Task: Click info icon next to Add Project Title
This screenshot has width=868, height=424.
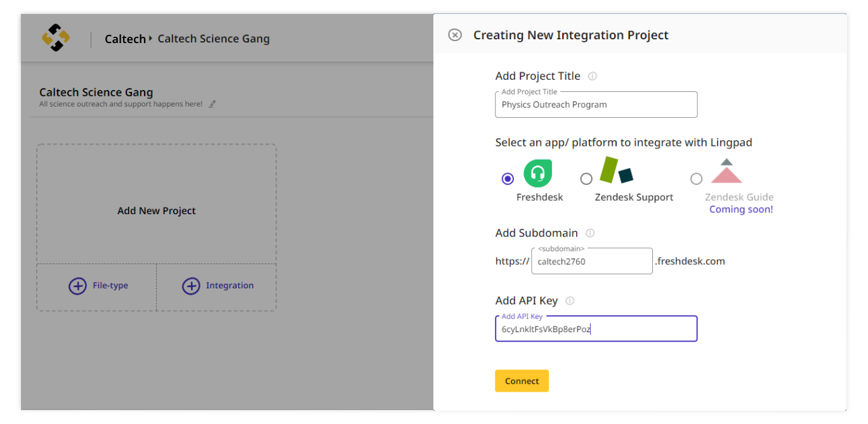Action: tap(592, 76)
